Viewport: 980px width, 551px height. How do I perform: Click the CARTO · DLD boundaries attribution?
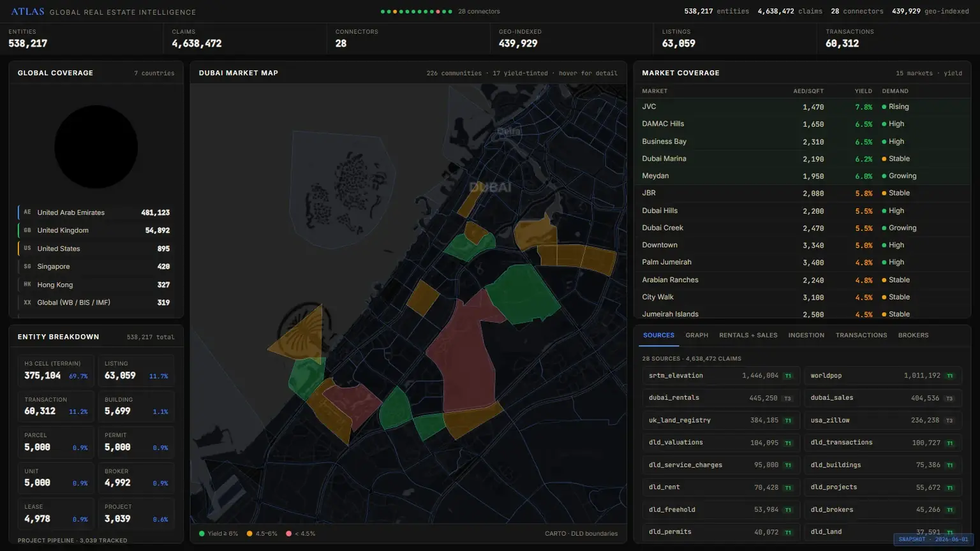pyautogui.click(x=581, y=534)
